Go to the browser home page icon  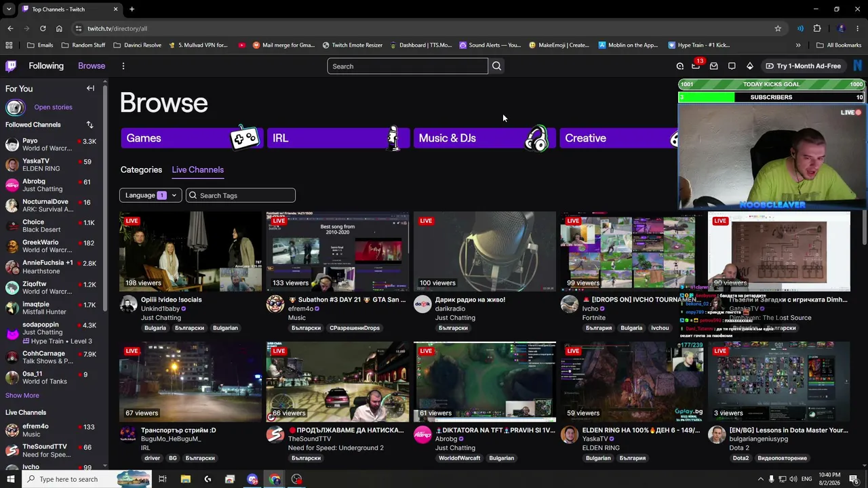pyautogui.click(x=59, y=28)
